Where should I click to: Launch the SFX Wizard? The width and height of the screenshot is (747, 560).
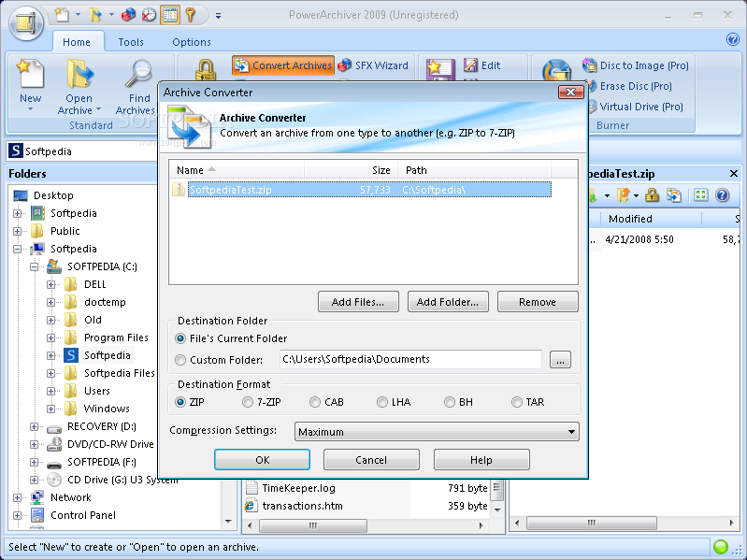[372, 65]
